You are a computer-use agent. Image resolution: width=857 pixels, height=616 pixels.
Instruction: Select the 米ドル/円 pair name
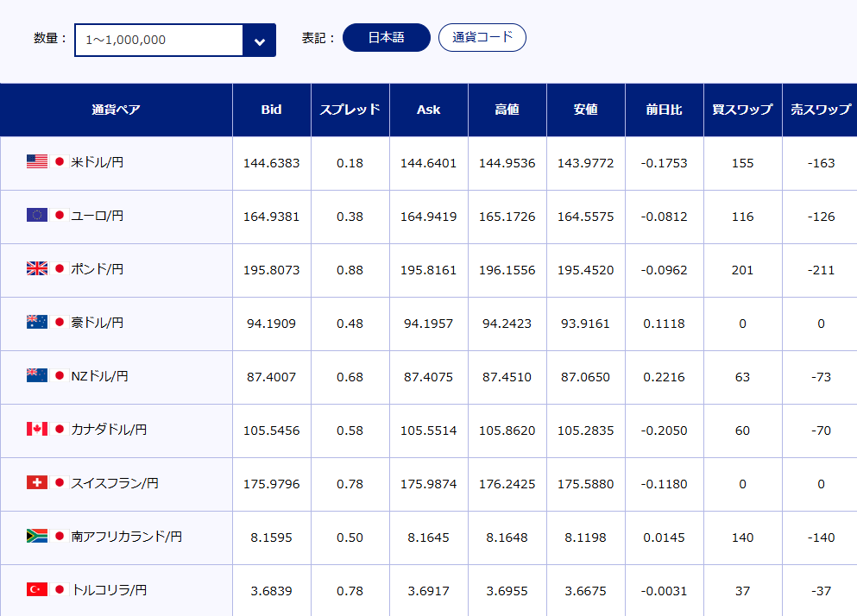click(98, 162)
